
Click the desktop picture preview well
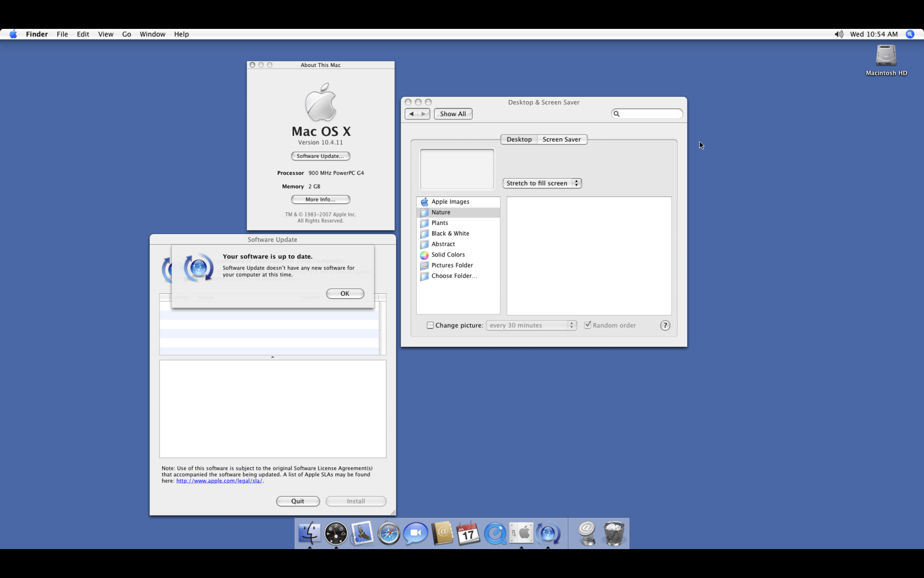tap(457, 169)
